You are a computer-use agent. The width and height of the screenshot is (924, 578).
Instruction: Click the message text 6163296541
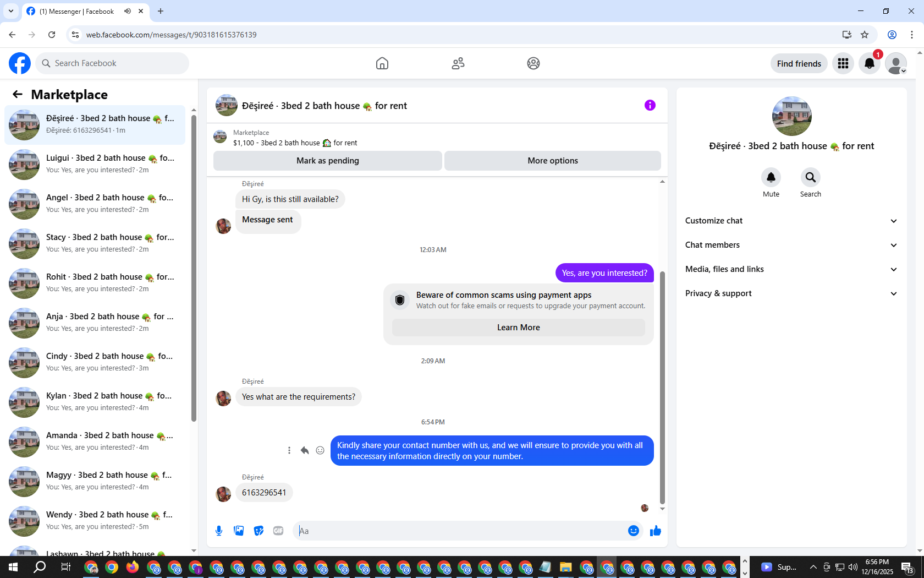point(264,493)
